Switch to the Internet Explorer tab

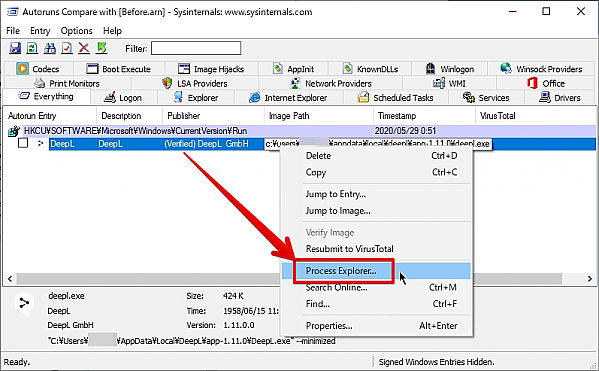pyautogui.click(x=288, y=98)
